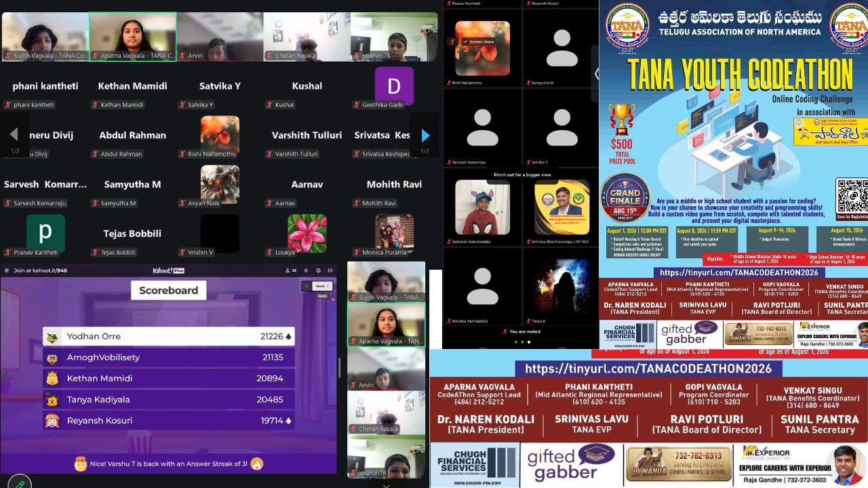Image resolution: width=868 pixels, height=488 pixels.
Task: Click the Scoreboard heading
Action: [x=168, y=290]
